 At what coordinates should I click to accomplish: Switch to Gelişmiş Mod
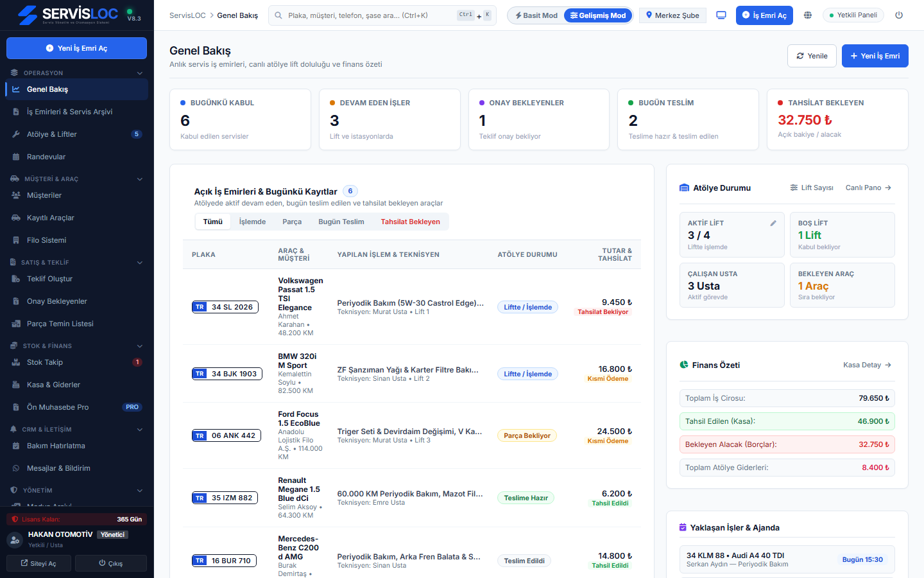(x=598, y=15)
